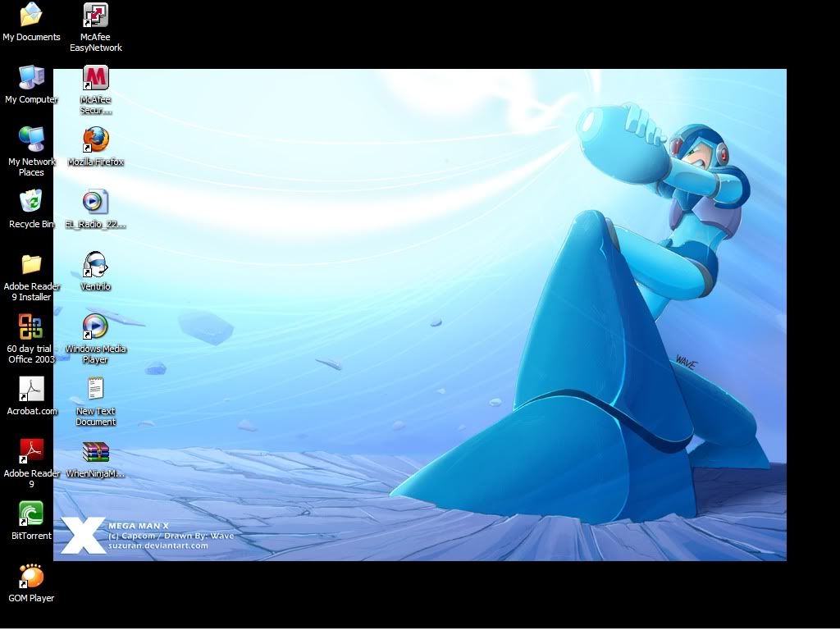Select the red Adobe Reader 9 shortcut

31,451
